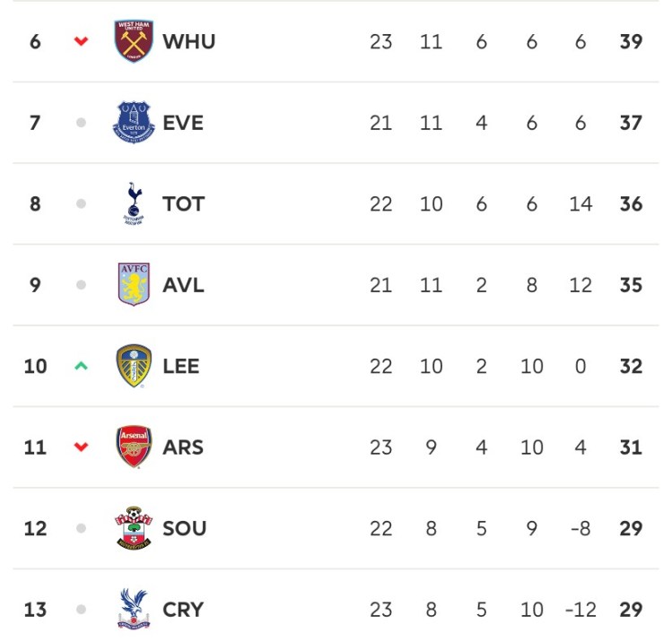The height and width of the screenshot is (641, 672).
Task: Click the West Ham United crest
Action: (134, 41)
